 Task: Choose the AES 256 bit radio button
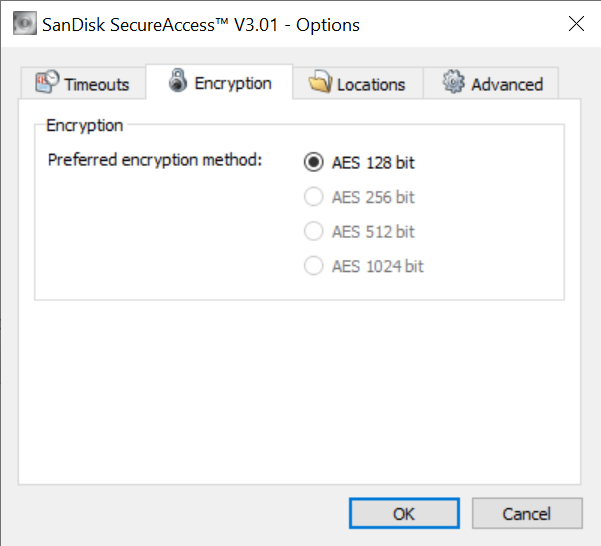pos(314,197)
